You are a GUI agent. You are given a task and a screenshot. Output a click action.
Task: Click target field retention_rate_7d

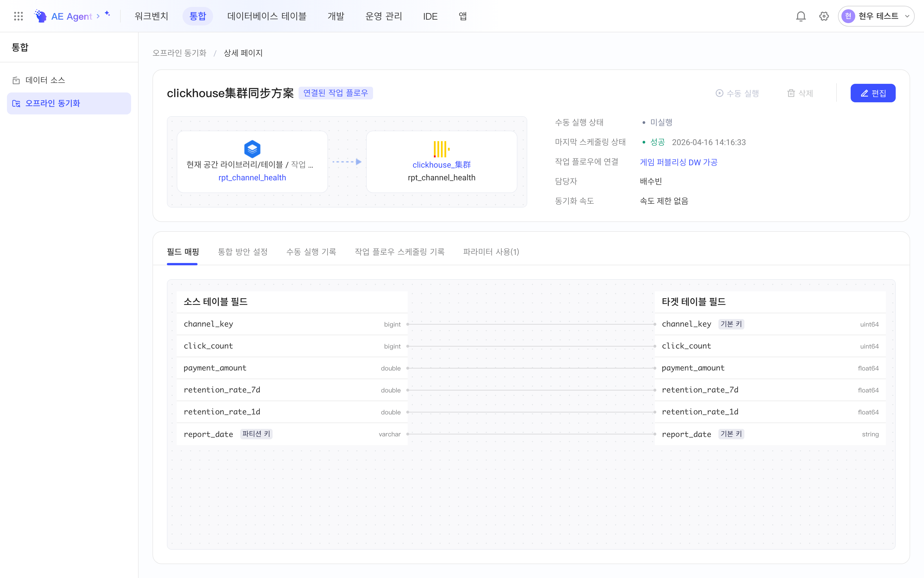[770, 390]
